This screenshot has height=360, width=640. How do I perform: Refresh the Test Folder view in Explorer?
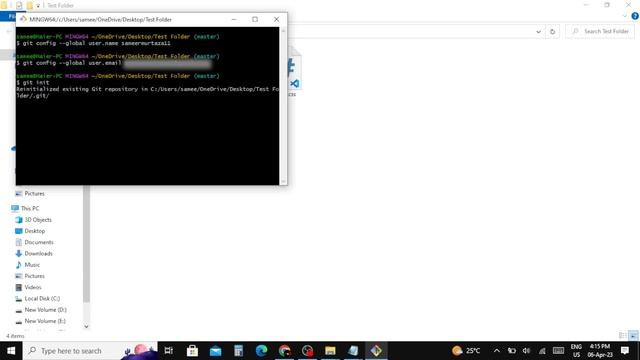[552, 31]
